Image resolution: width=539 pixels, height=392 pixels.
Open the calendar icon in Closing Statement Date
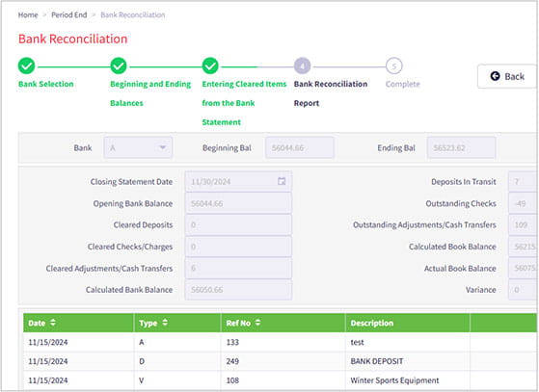click(x=282, y=181)
